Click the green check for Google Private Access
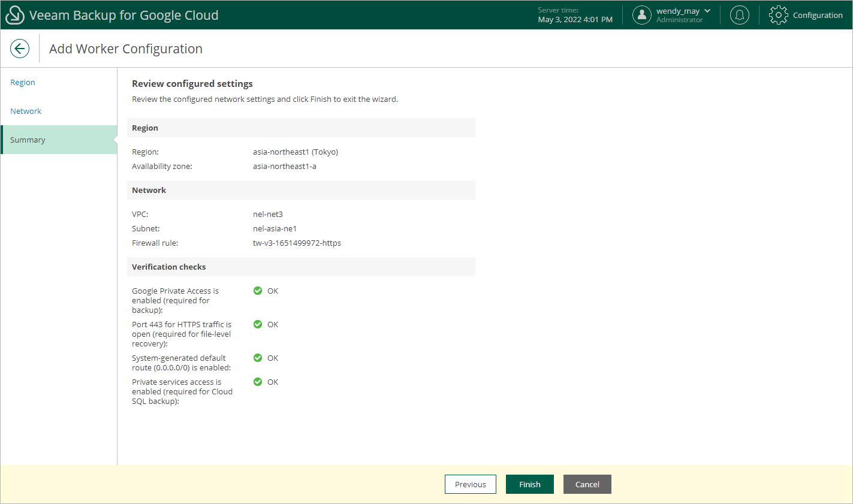Image resolution: width=853 pixels, height=504 pixels. click(x=258, y=291)
